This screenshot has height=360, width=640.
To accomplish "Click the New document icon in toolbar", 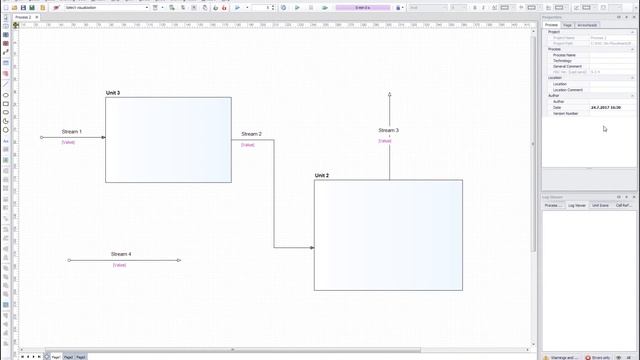I will (6, 8).
